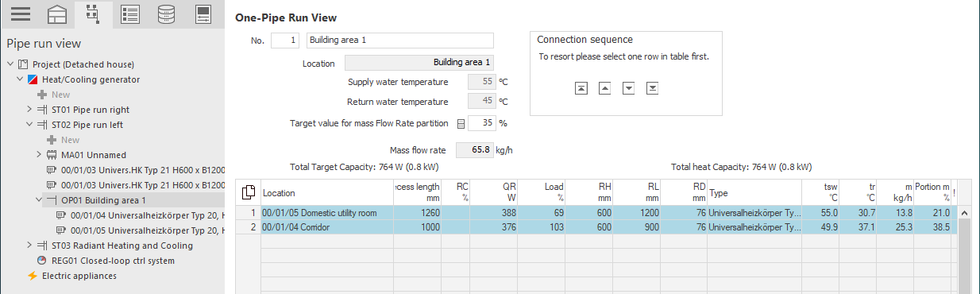
Task: Select the pipe run view tab icon
Action: pyautogui.click(x=93, y=14)
